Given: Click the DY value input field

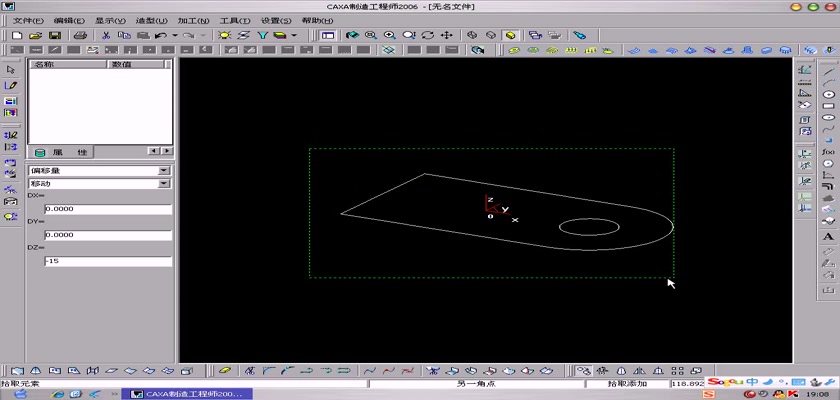Looking at the screenshot, I should click(x=108, y=235).
